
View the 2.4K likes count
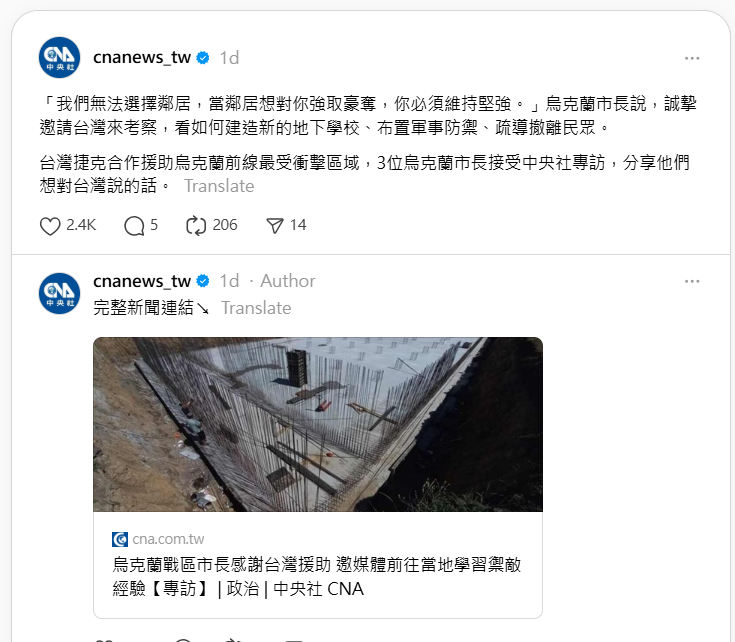pyautogui.click(x=81, y=225)
